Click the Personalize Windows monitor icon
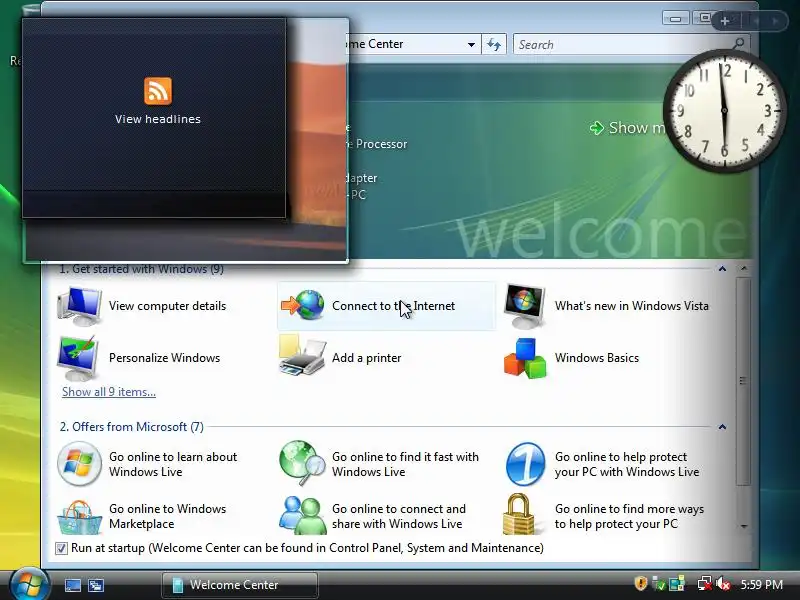Image resolution: width=800 pixels, height=600 pixels. click(x=78, y=358)
